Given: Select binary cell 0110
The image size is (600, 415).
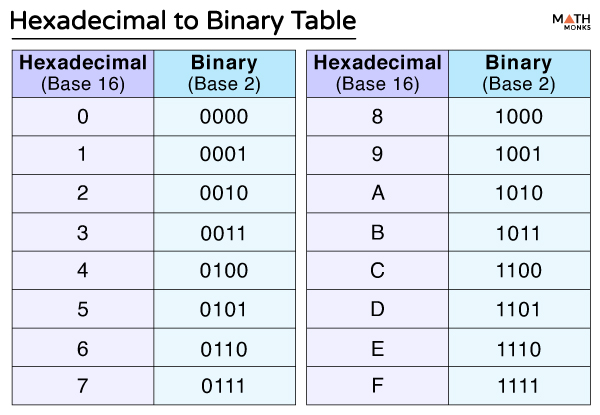Looking at the screenshot, I should tap(225, 348).
